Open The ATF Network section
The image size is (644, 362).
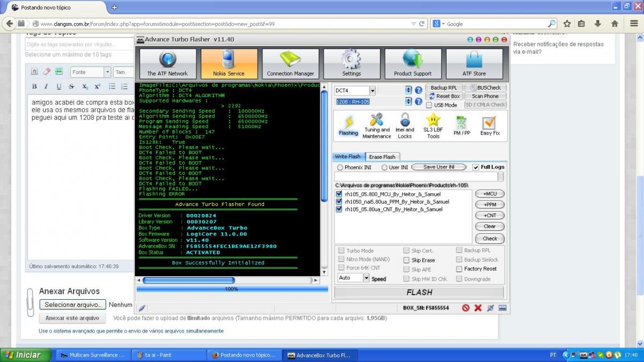click(x=167, y=64)
